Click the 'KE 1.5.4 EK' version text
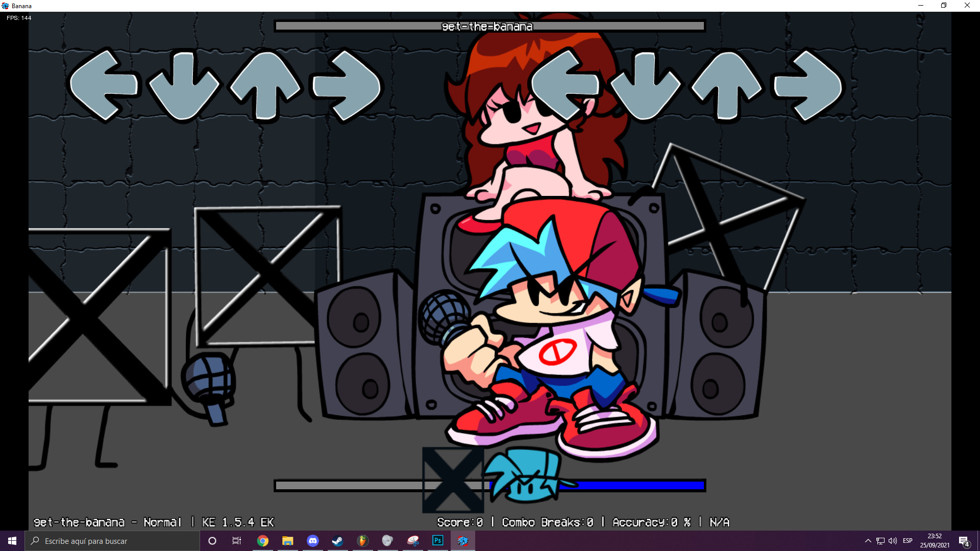Viewport: 980px width, 551px height. [238, 522]
